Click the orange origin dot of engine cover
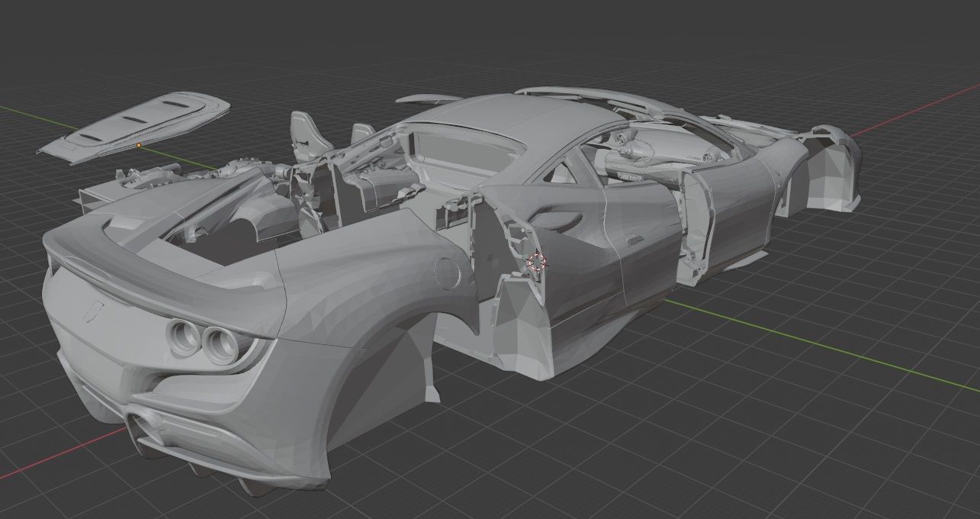 coord(139,145)
